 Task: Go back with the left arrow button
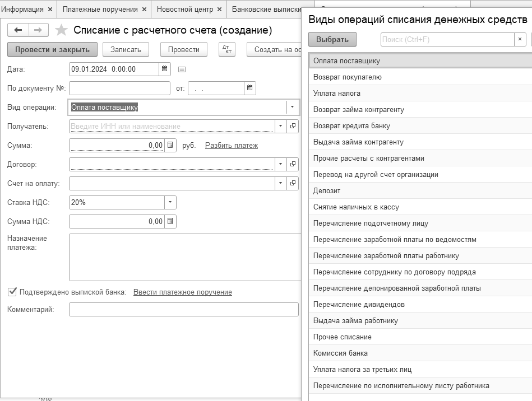(x=18, y=30)
